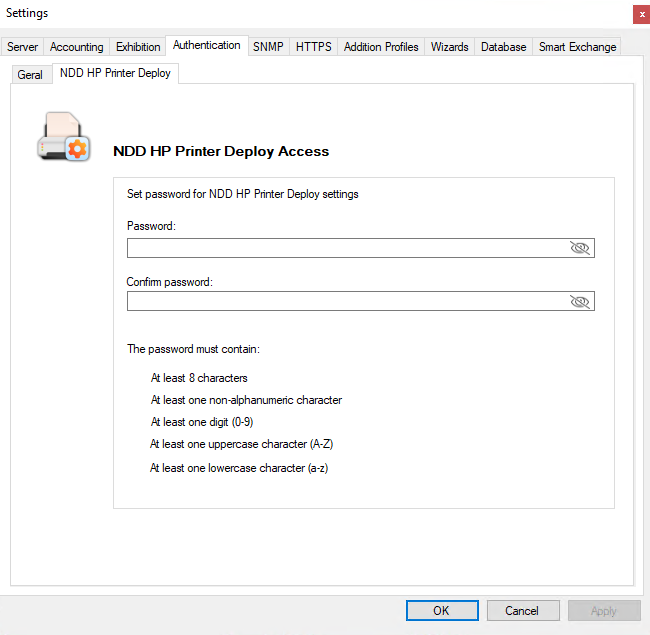The image size is (650, 635).
Task: Open the Server tab
Action: point(22,47)
